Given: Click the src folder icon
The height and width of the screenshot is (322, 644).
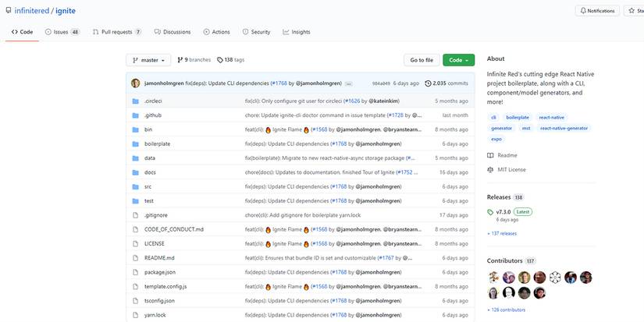Looking at the screenshot, I should [x=136, y=186].
